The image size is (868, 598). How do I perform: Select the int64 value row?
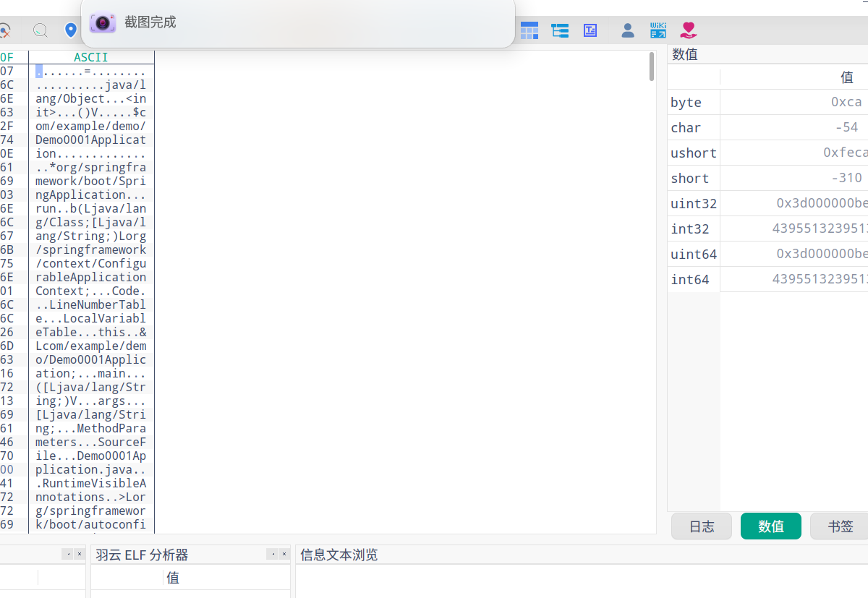click(788, 279)
